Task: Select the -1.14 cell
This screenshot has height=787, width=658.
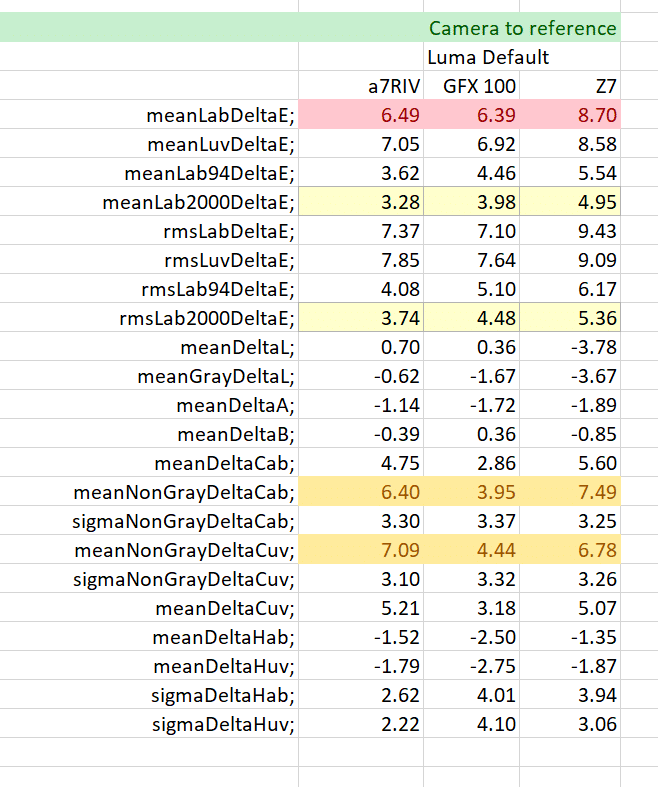Action: point(361,405)
